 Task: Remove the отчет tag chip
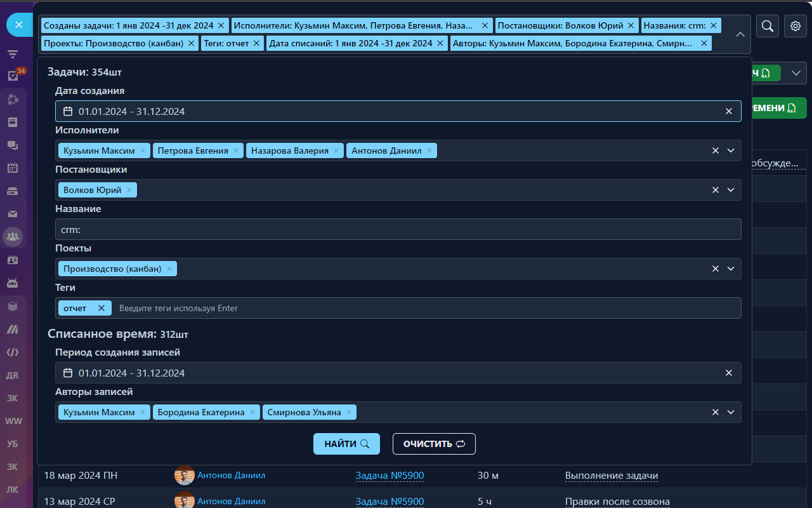(101, 308)
